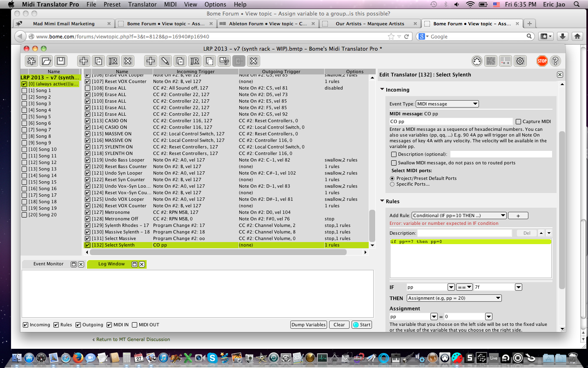Open the THEN Assignment dropdown
Viewport: 588px width, 368px height.
point(454,298)
